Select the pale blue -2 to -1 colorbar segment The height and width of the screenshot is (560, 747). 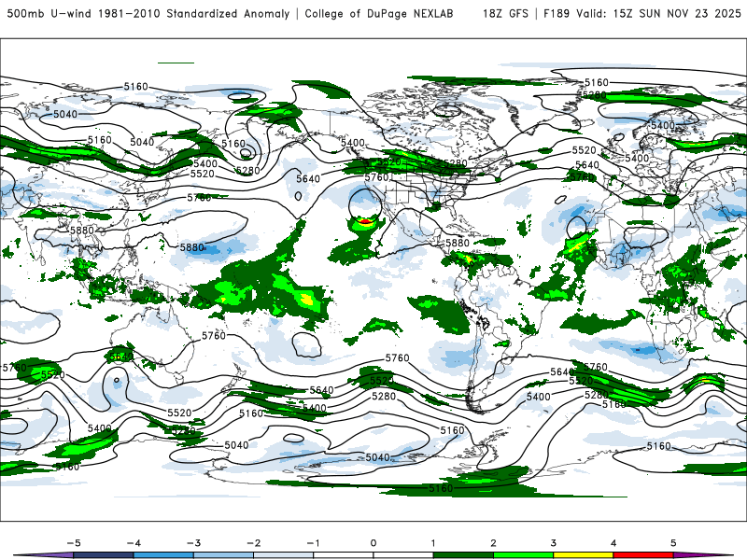tap(284, 555)
